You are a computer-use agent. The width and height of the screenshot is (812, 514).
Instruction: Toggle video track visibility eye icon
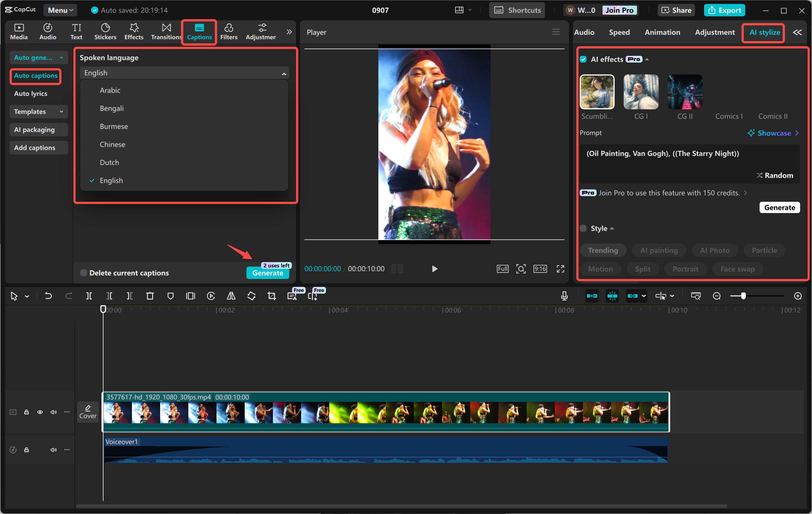40,412
